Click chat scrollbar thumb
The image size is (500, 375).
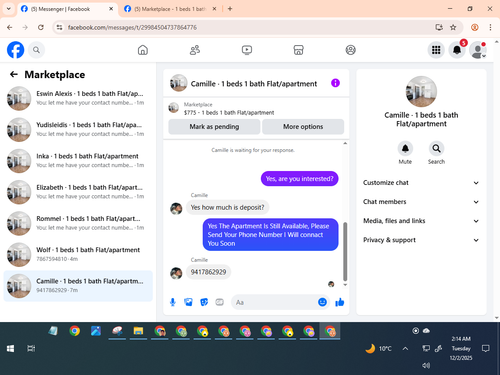tap(345, 252)
